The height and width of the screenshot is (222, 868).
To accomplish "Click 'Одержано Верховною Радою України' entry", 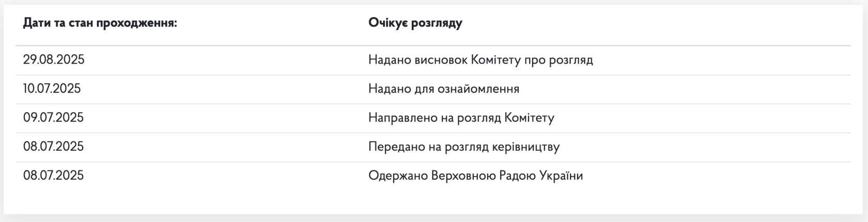I will tap(476, 176).
